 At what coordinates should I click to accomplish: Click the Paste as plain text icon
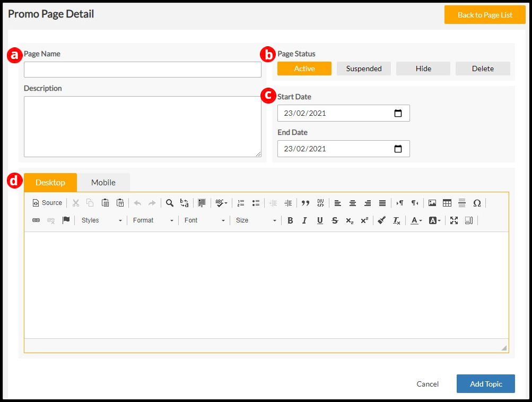click(x=120, y=203)
